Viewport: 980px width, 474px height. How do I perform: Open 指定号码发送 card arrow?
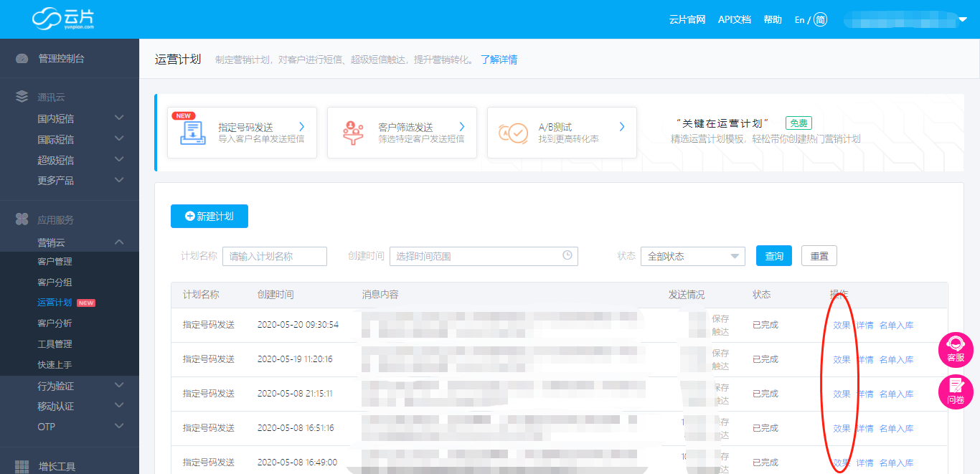pyautogui.click(x=302, y=127)
